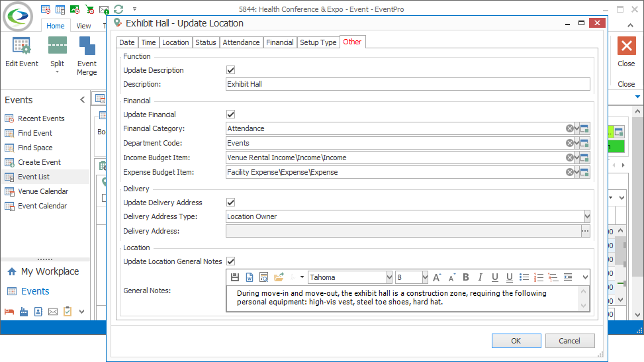Click the Cancel button

(x=570, y=341)
